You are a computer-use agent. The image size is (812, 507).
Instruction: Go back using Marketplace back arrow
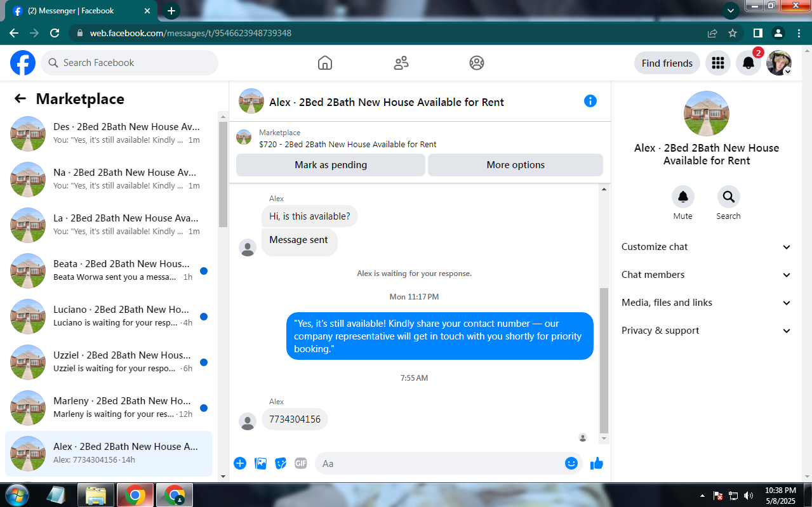pyautogui.click(x=20, y=98)
